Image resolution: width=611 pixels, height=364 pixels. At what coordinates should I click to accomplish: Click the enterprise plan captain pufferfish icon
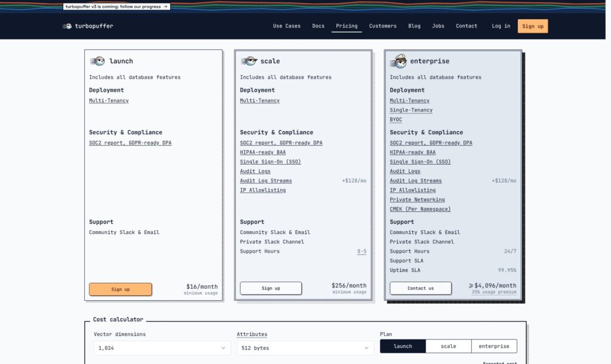coord(398,61)
